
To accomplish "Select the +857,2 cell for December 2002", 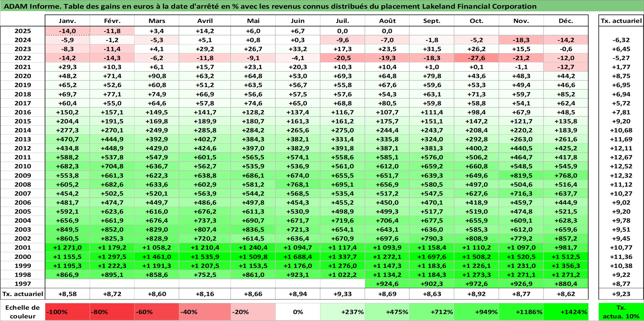I will [x=566, y=239].
